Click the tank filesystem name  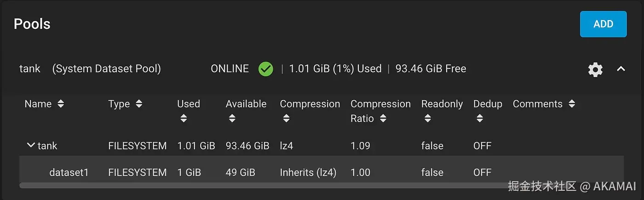[x=47, y=146]
